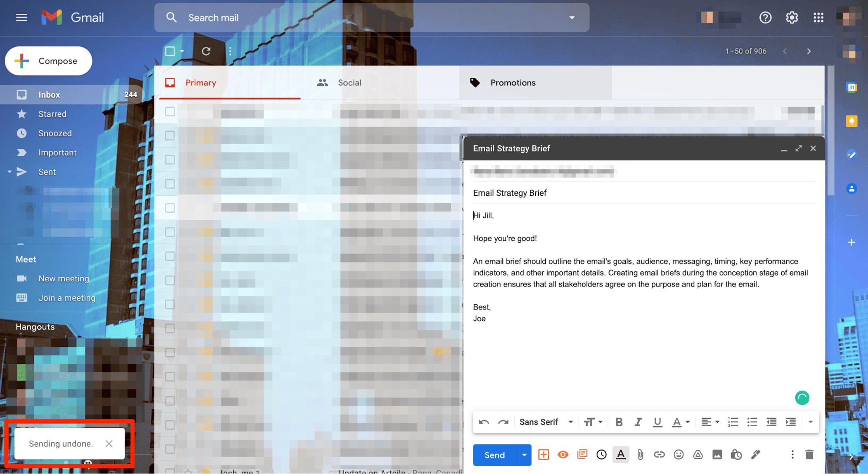Click the Compose button
The image size is (868, 474).
coord(49,60)
